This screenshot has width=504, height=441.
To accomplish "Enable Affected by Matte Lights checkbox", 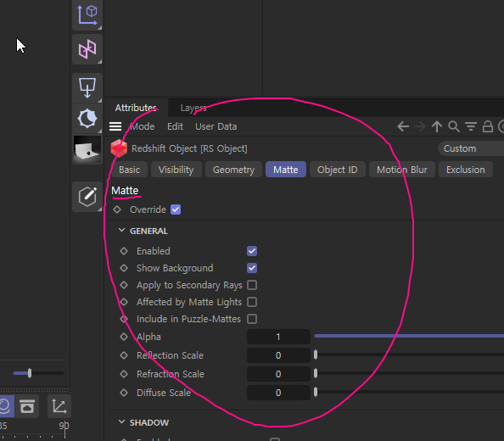I will pyautogui.click(x=252, y=302).
